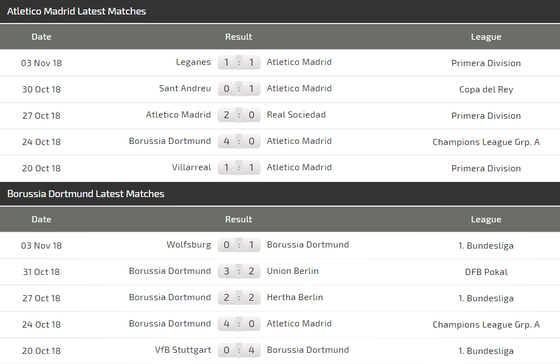The image size is (560, 364).
Task: Click the 2:0 score versus Real Sociedad
Action: (239, 115)
